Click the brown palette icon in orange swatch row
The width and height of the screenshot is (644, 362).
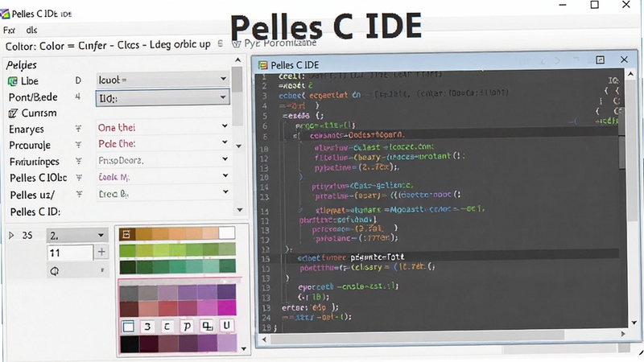point(126,234)
